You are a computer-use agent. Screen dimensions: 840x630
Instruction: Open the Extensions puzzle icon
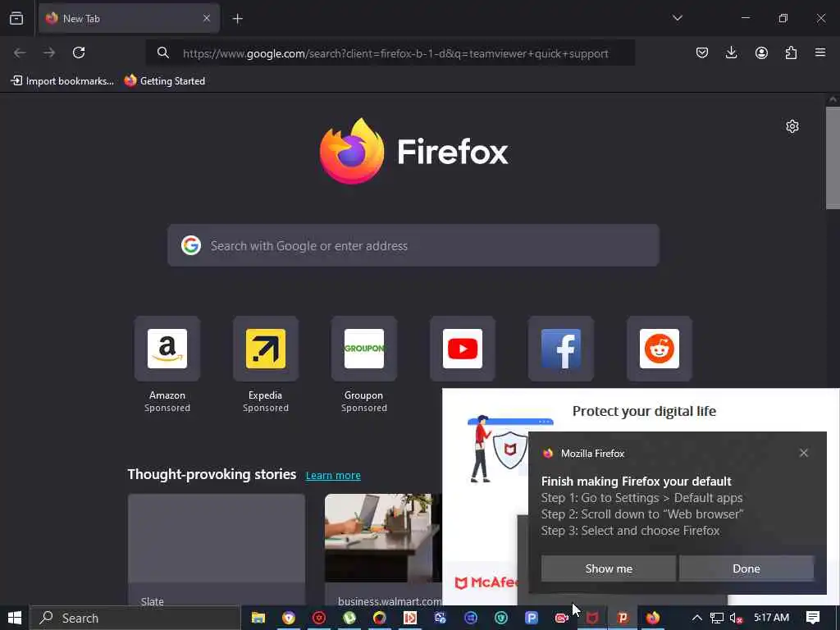(791, 52)
